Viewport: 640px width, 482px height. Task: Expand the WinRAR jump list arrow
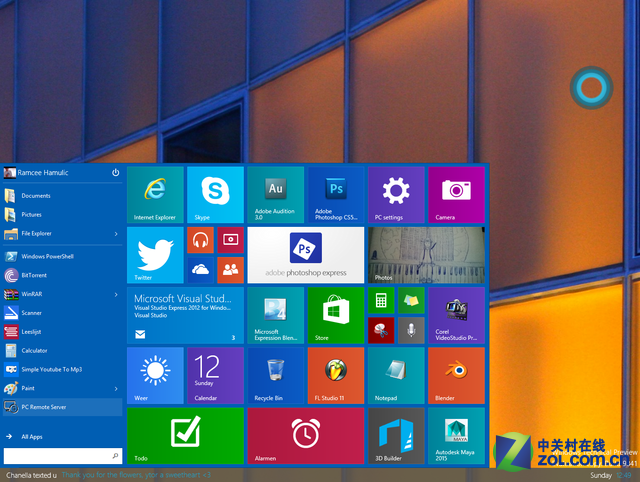click(116, 294)
